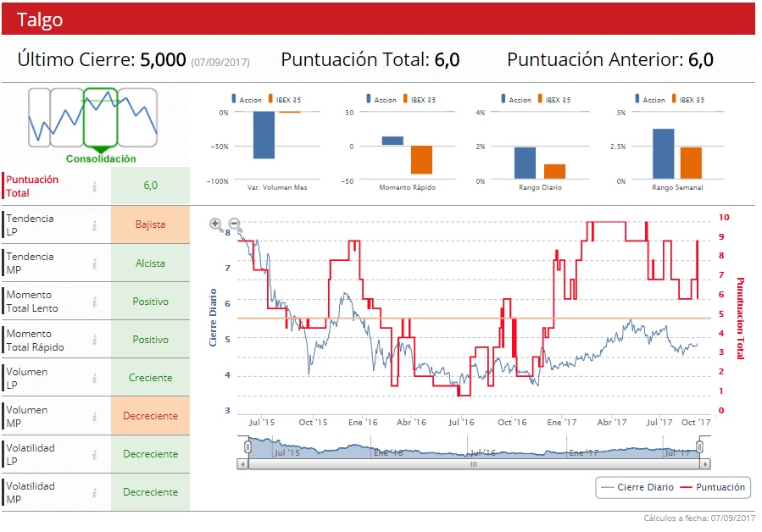The width and height of the screenshot is (762, 532).
Task: Open info icon beside Volumen LP
Action: (95, 378)
